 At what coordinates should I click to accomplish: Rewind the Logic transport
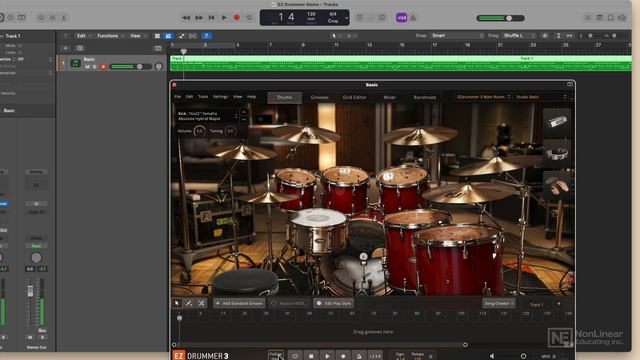point(186,18)
